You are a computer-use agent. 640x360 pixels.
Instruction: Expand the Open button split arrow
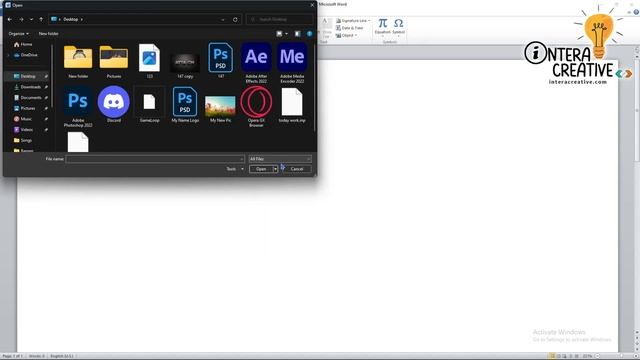pyautogui.click(x=276, y=169)
